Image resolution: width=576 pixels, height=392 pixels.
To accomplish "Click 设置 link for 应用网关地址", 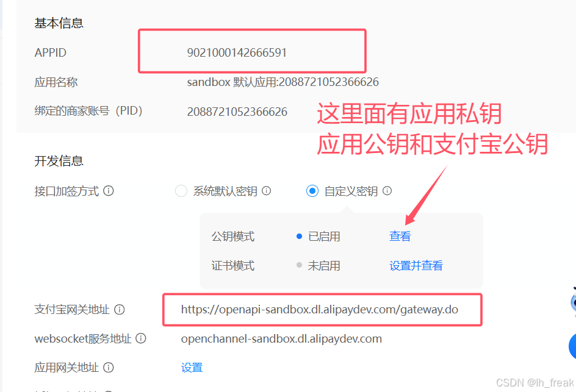I will (192, 368).
